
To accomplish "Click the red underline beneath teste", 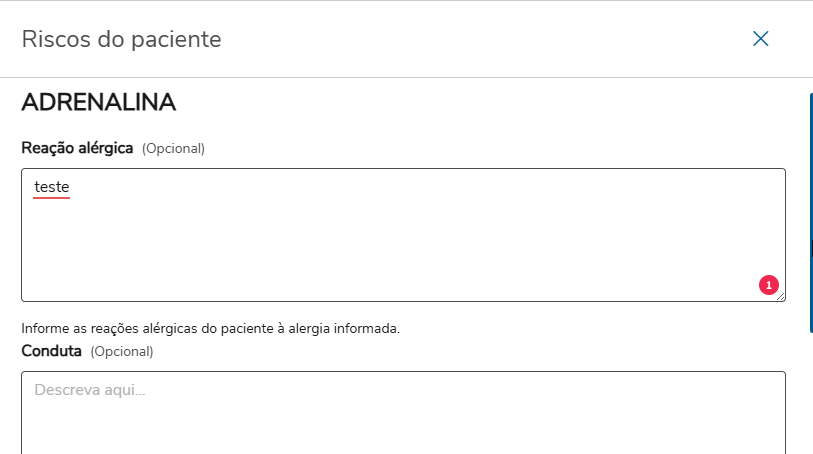I will [51, 197].
